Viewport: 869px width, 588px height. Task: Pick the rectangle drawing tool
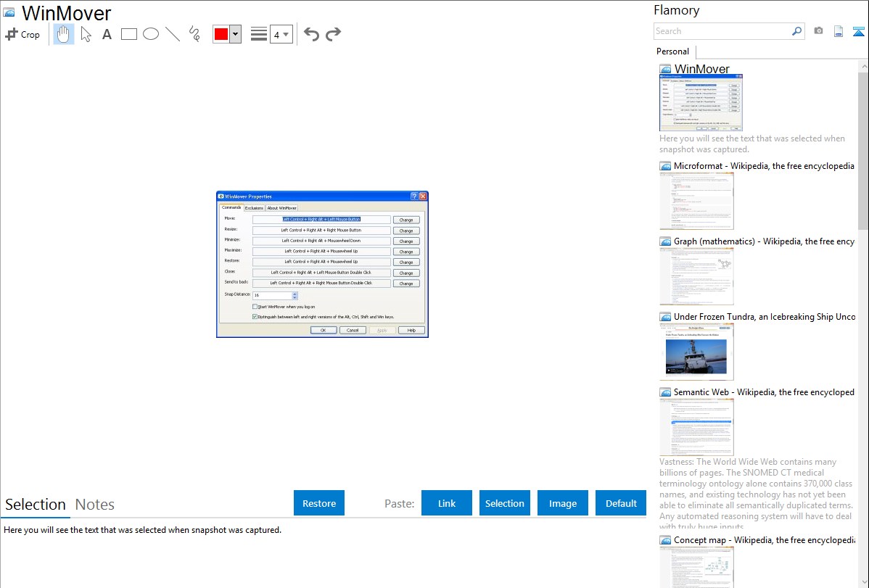128,34
